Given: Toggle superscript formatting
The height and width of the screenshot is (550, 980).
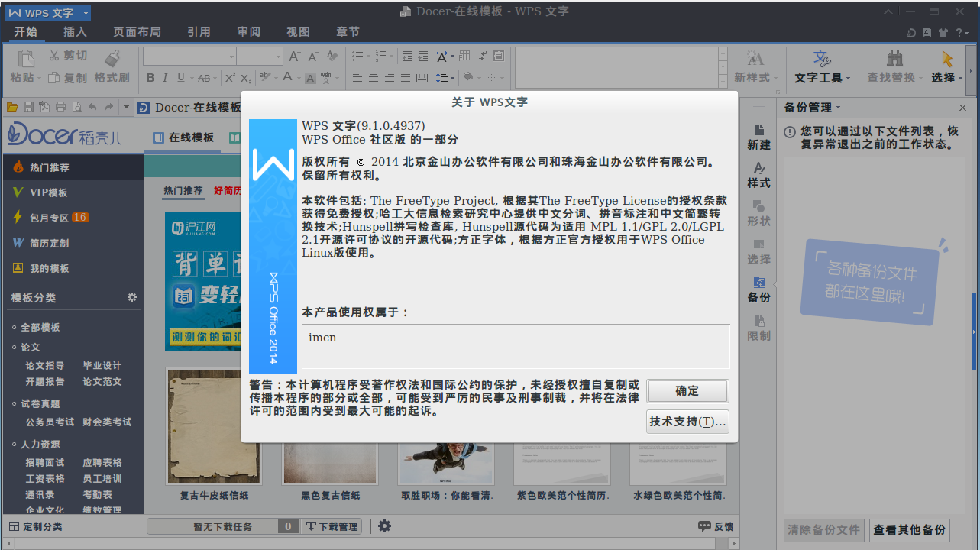Looking at the screenshot, I should [x=230, y=78].
